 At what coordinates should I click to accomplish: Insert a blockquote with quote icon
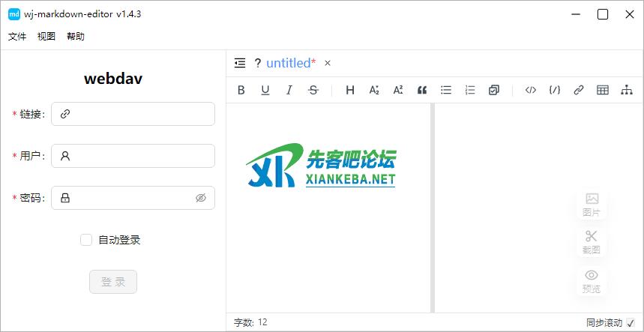[422, 90]
